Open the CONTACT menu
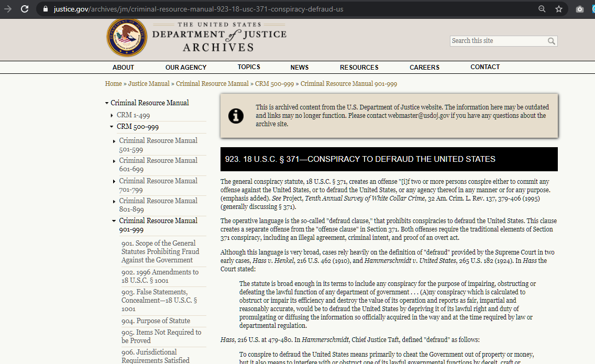Image resolution: width=595 pixels, height=364 pixels. (486, 67)
